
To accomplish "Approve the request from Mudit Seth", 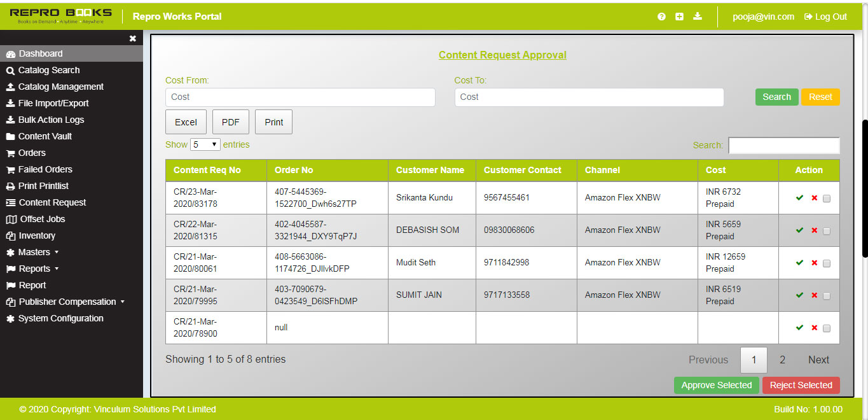I will (x=799, y=263).
